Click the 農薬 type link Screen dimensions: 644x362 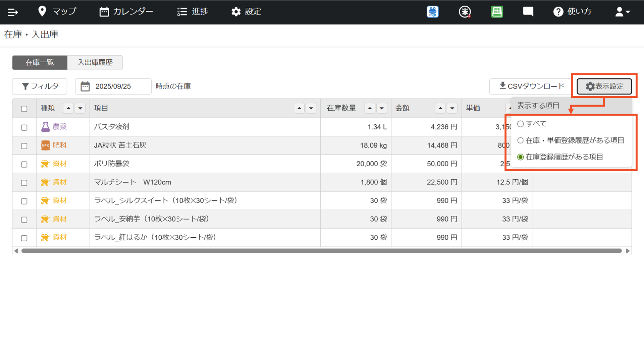pos(60,127)
